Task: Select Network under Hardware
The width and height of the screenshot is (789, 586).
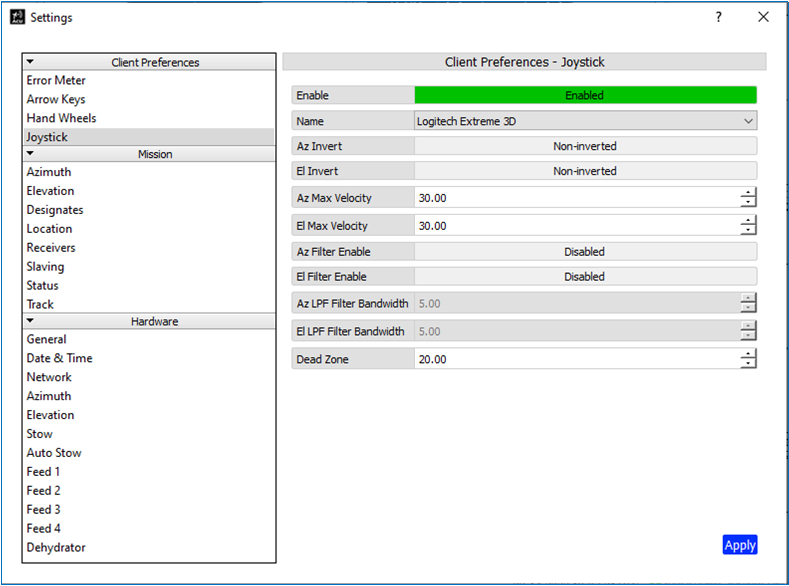Action: 49,377
